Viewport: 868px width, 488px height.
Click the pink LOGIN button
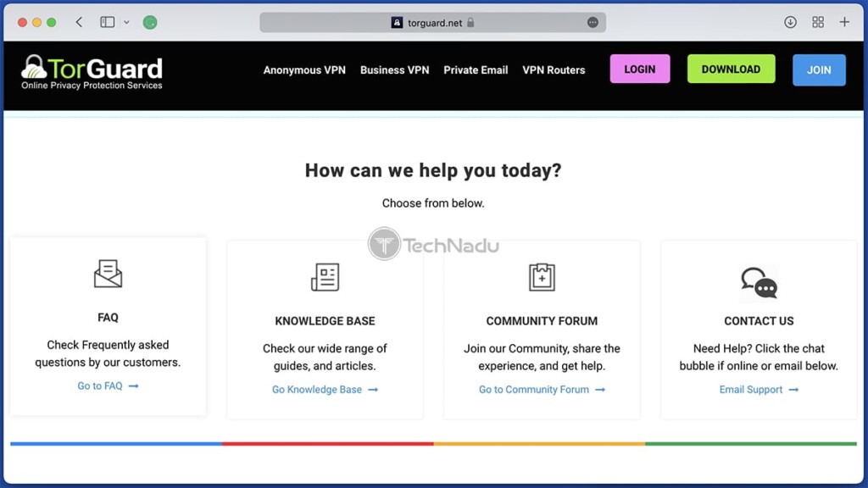[640, 69]
